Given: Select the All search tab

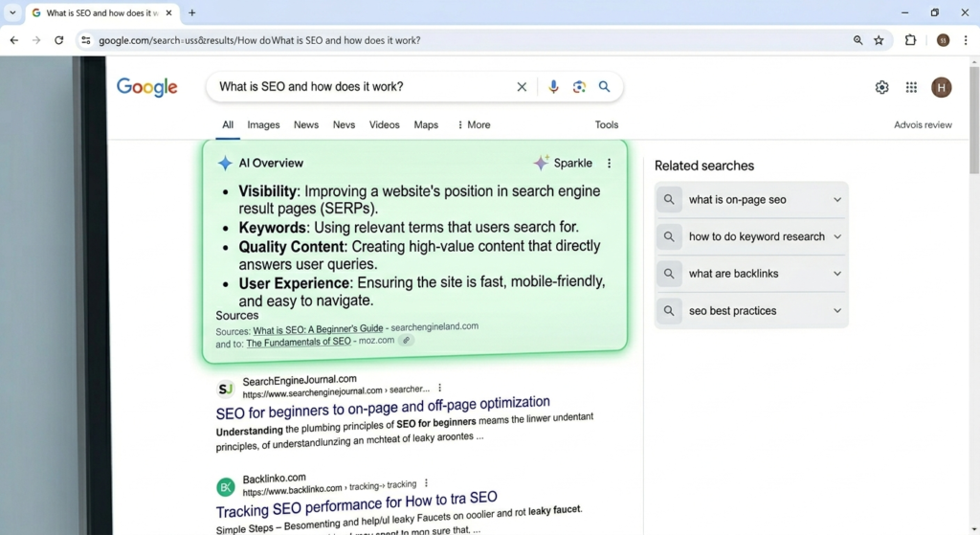Looking at the screenshot, I should (x=228, y=125).
